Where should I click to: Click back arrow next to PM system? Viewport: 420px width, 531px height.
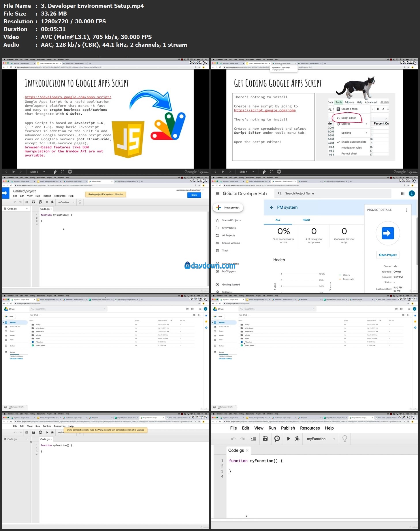pyautogui.click(x=272, y=207)
